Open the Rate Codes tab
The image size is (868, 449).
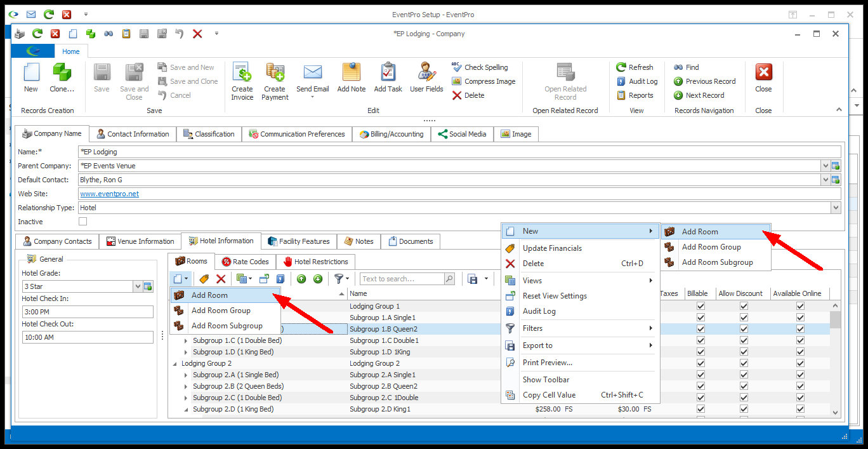246,262
